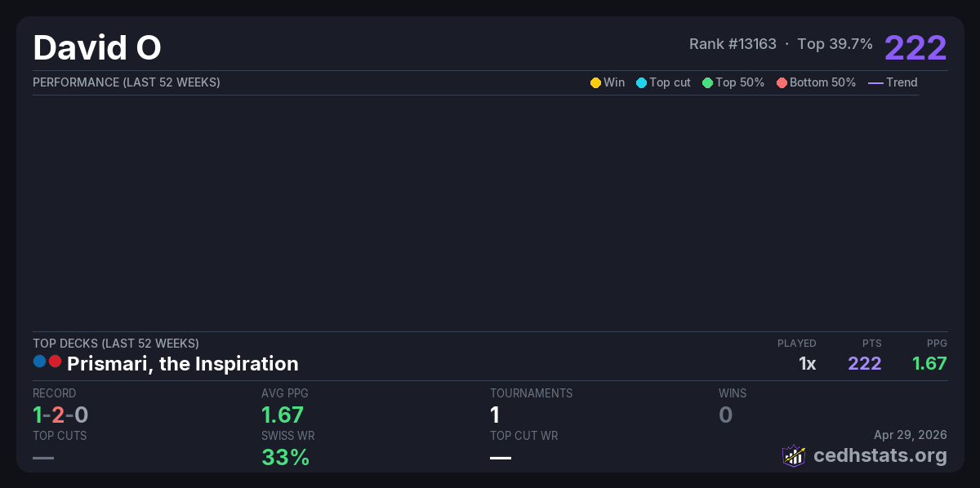The width and height of the screenshot is (980, 488).
Task: Click the cedhstats.org logo icon
Action: pos(794,455)
